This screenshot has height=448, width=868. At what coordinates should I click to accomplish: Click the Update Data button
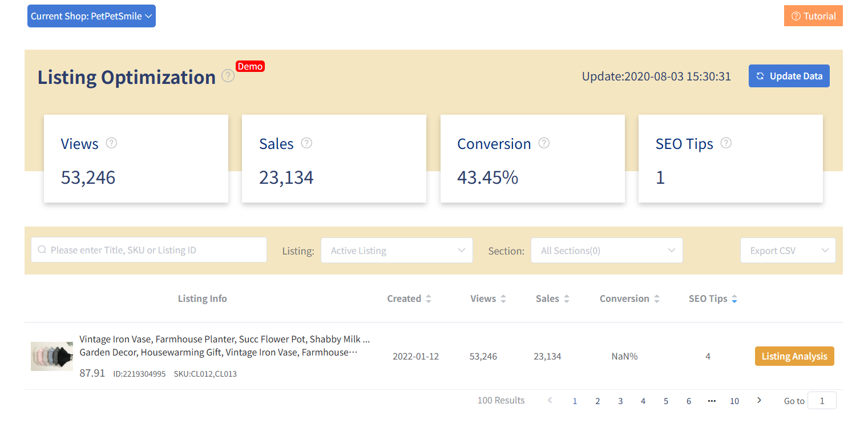[x=789, y=76]
